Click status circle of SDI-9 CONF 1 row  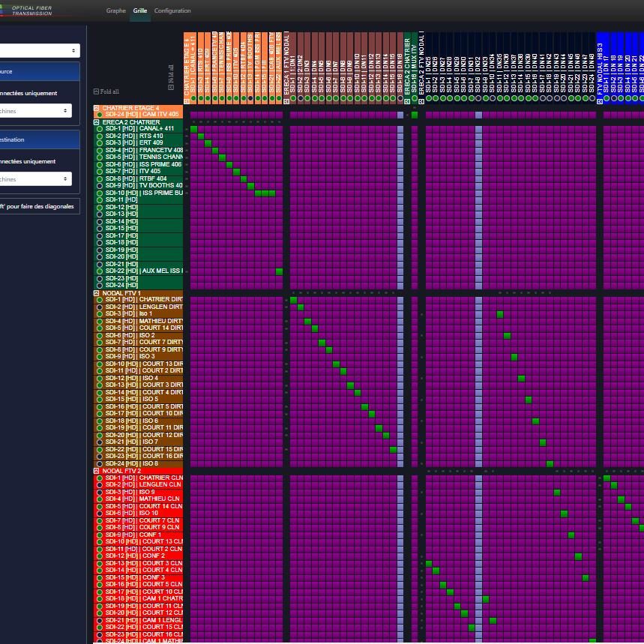tap(100, 535)
